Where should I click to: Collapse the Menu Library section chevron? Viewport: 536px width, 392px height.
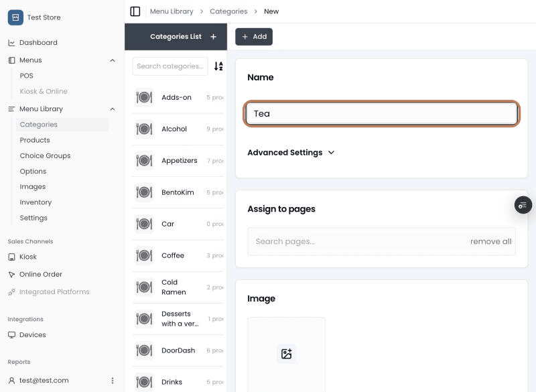click(x=113, y=109)
